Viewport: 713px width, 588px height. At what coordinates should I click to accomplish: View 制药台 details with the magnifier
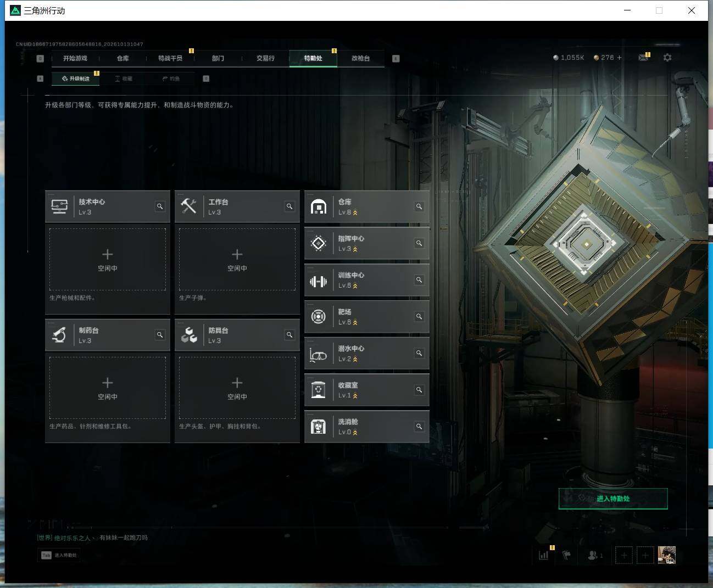click(160, 335)
